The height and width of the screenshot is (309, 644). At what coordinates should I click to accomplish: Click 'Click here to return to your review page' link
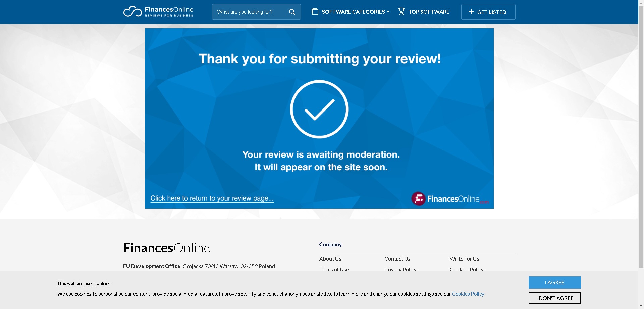coord(212,198)
